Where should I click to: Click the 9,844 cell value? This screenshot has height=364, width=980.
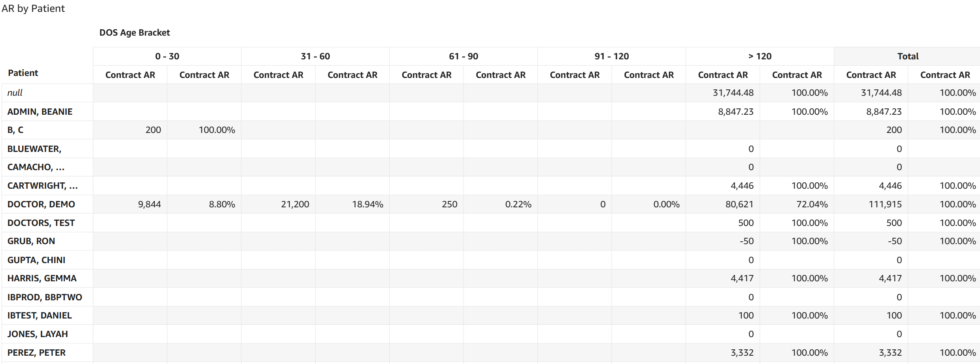coord(149,205)
